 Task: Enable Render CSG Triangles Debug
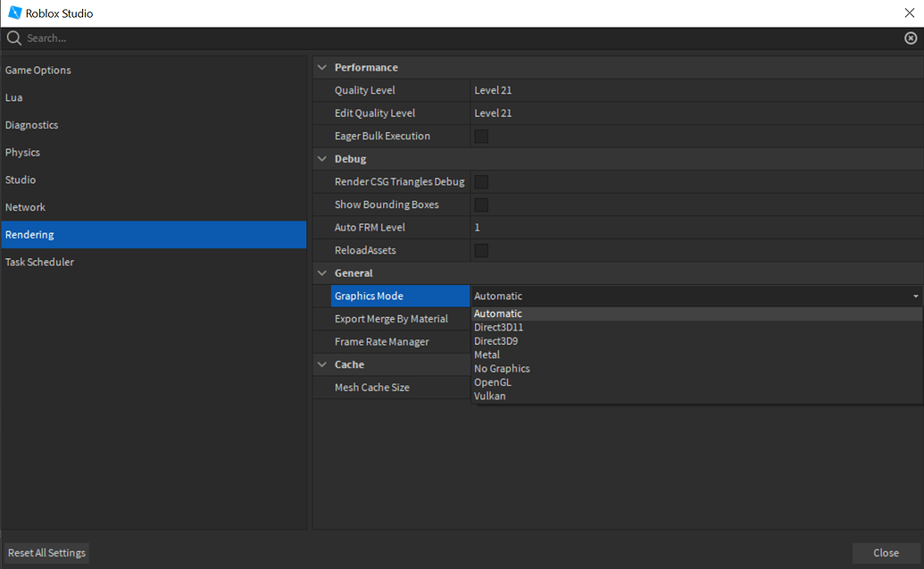479,181
